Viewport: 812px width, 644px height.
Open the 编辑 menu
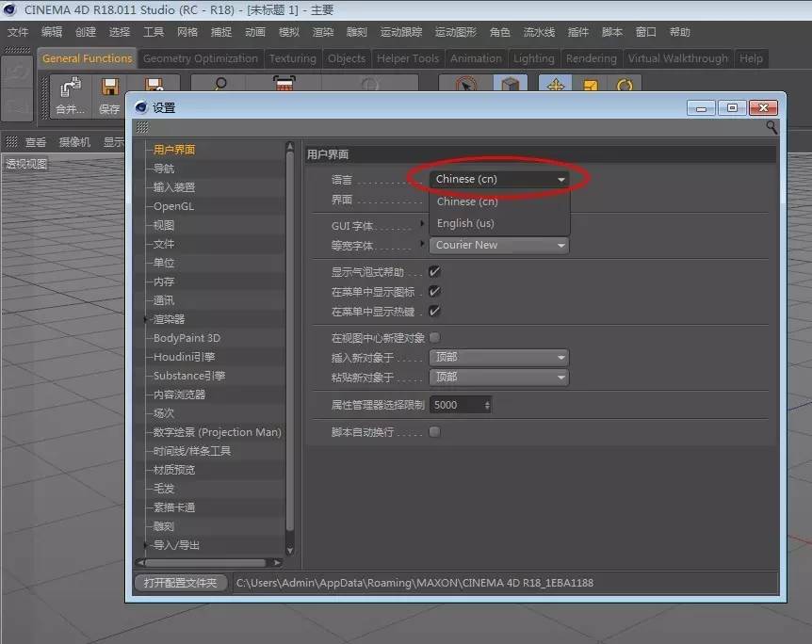pyautogui.click(x=51, y=32)
